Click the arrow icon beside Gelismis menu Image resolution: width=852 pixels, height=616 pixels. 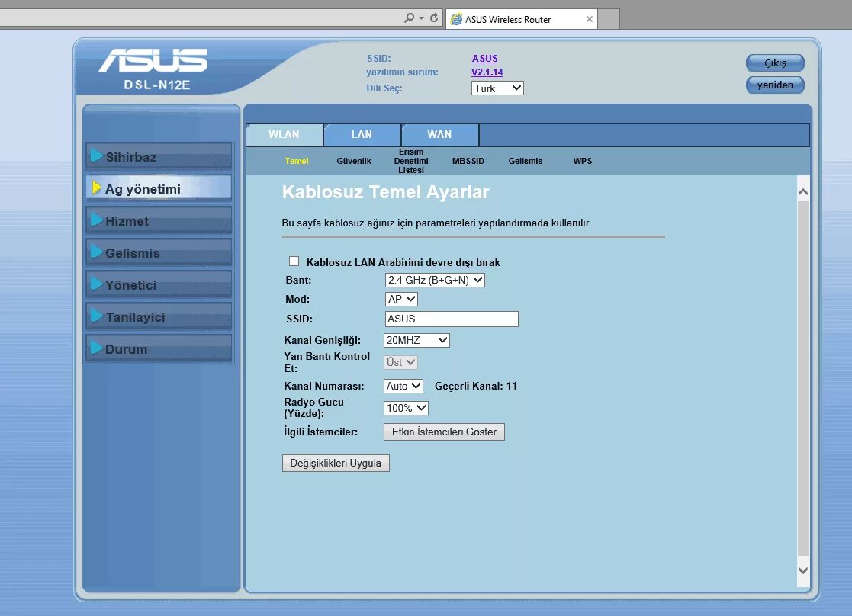pos(96,252)
